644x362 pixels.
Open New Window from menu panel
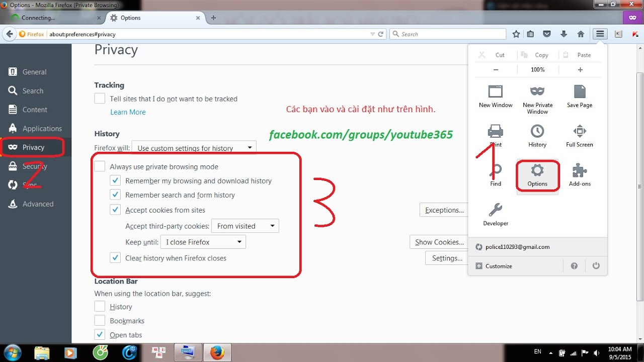click(496, 96)
